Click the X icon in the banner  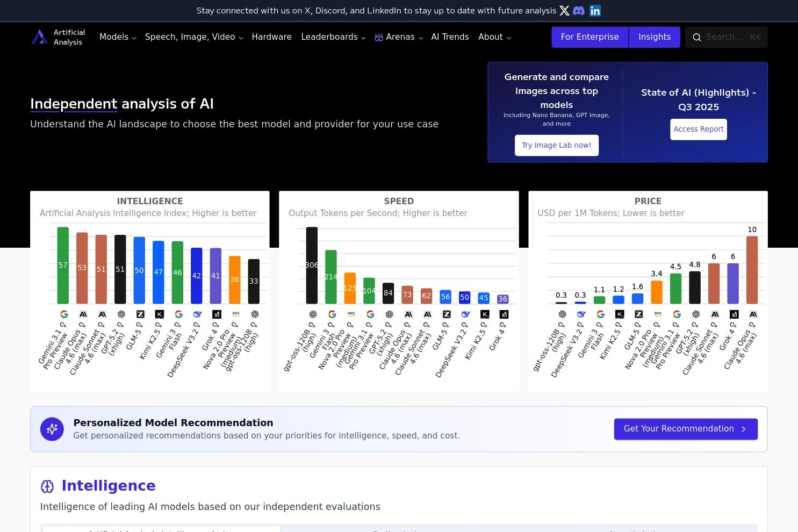pyautogui.click(x=564, y=10)
